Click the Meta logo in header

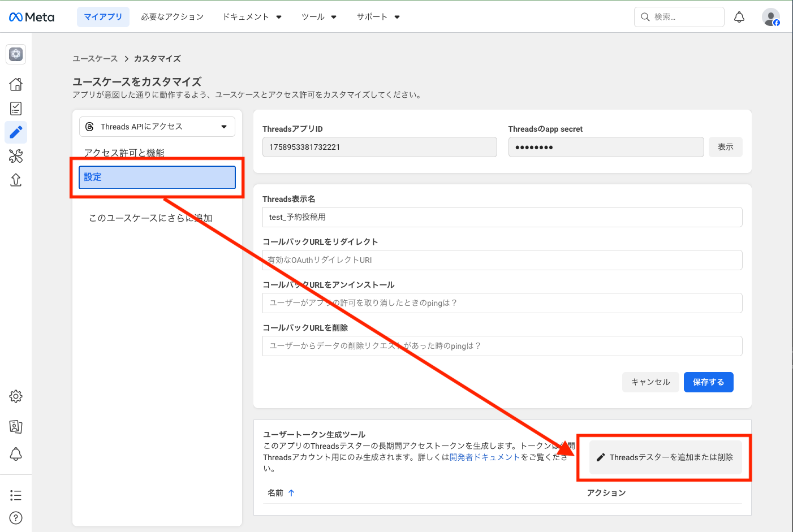point(32,17)
